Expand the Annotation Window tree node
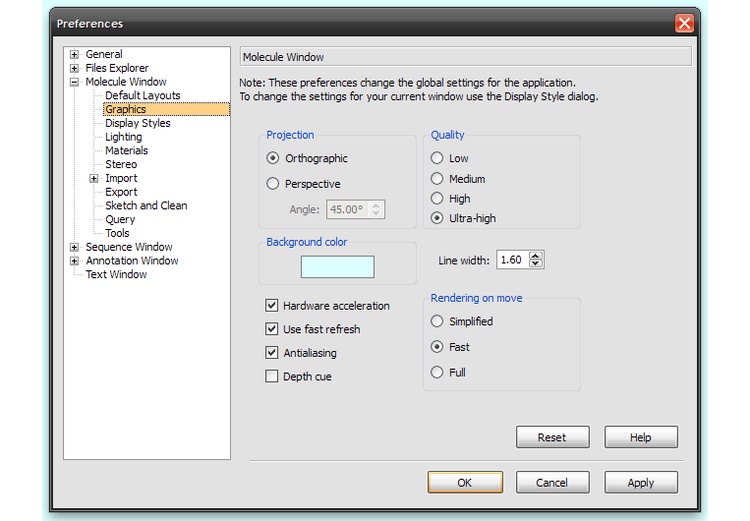750x521 pixels. [x=74, y=261]
